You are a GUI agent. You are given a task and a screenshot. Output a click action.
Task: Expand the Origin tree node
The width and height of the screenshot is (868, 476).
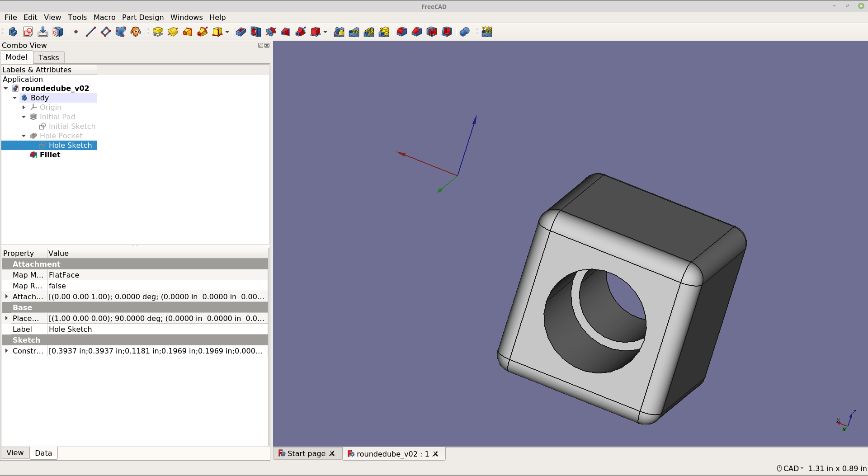point(24,107)
